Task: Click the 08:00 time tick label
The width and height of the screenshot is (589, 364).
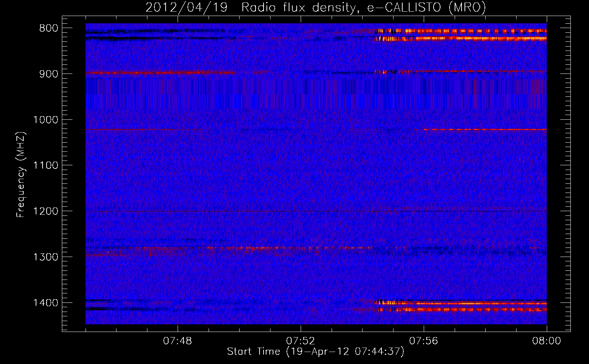Action: [x=546, y=341]
